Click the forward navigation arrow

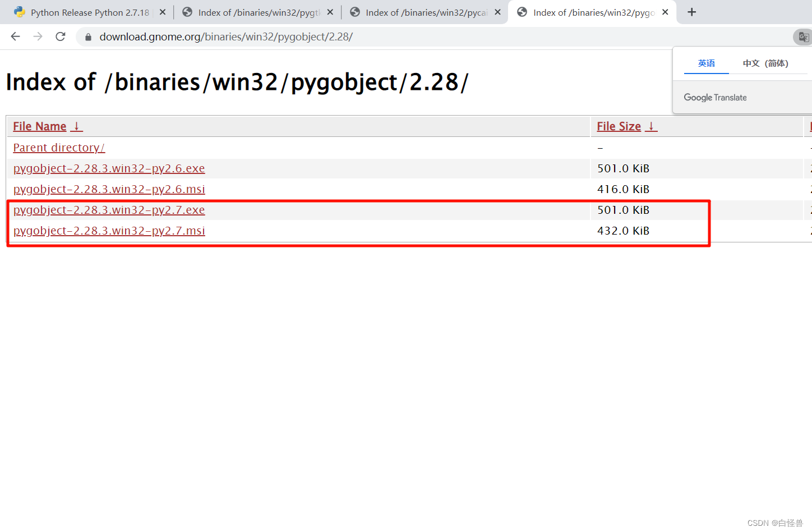click(x=38, y=36)
